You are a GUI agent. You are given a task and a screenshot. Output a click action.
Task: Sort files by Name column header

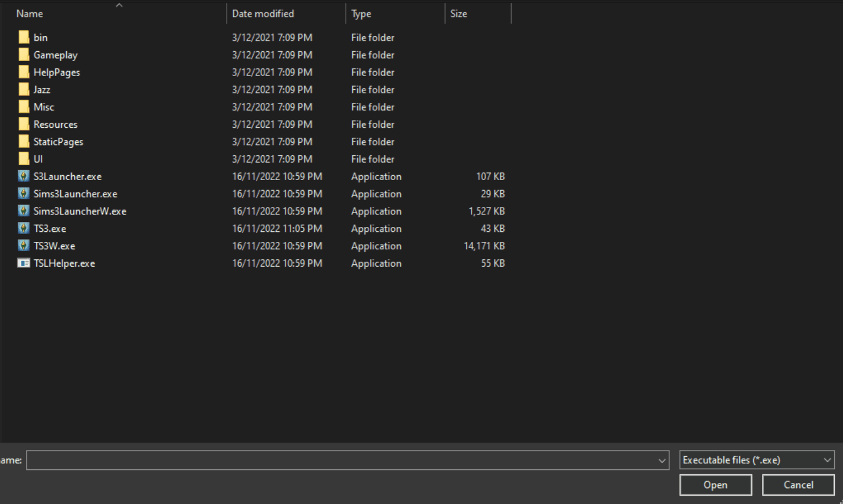tap(30, 14)
